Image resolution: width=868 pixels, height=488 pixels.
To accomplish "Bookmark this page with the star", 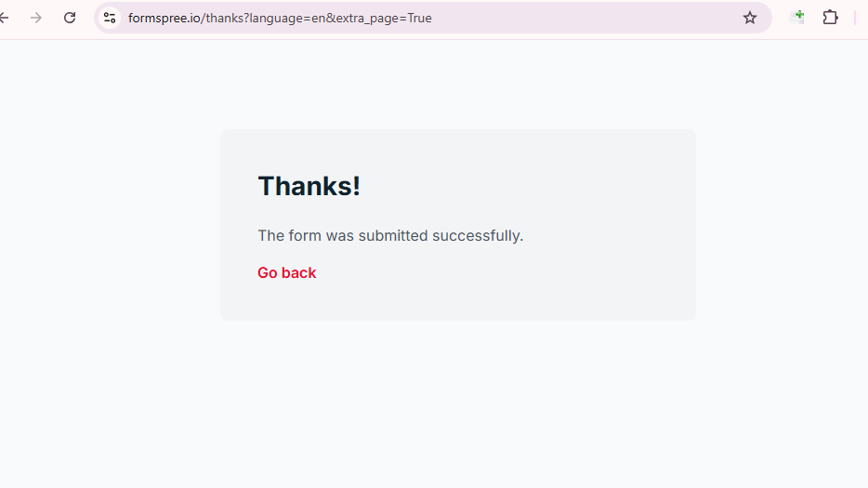I will click(x=750, y=18).
